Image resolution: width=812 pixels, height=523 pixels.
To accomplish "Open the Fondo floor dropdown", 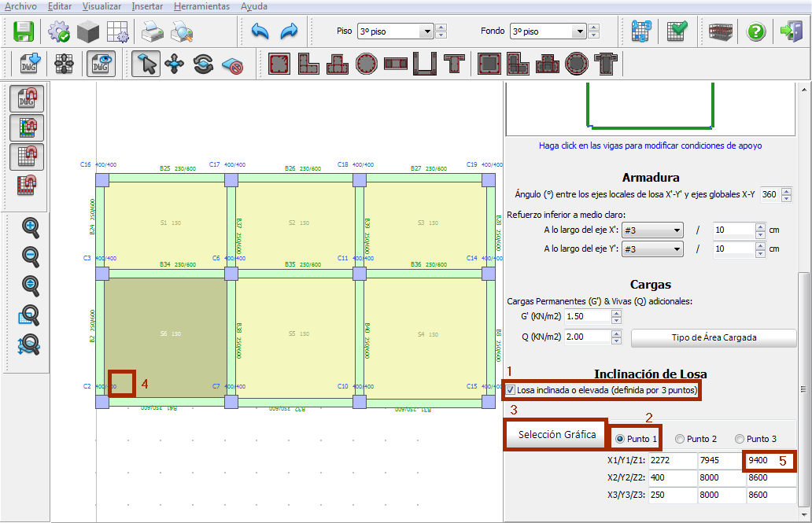I will coord(579,32).
